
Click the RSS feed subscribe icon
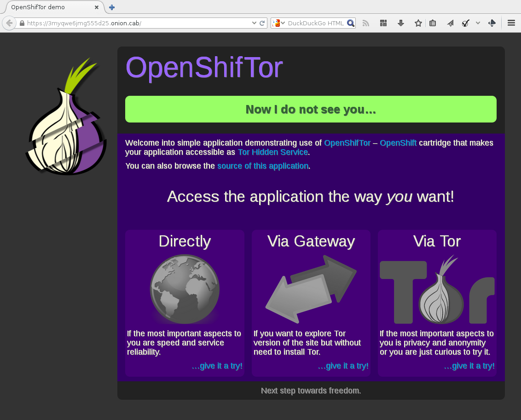[366, 23]
